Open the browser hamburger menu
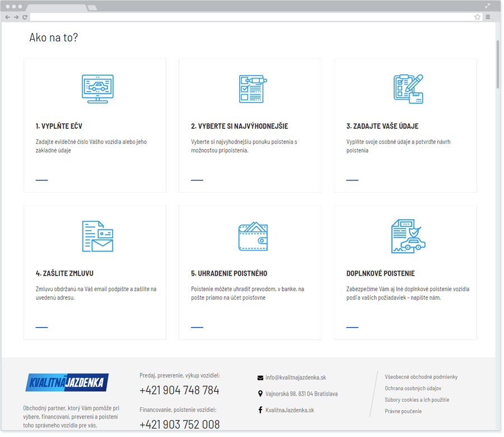Screen dimensions: 504x437 point(488,17)
